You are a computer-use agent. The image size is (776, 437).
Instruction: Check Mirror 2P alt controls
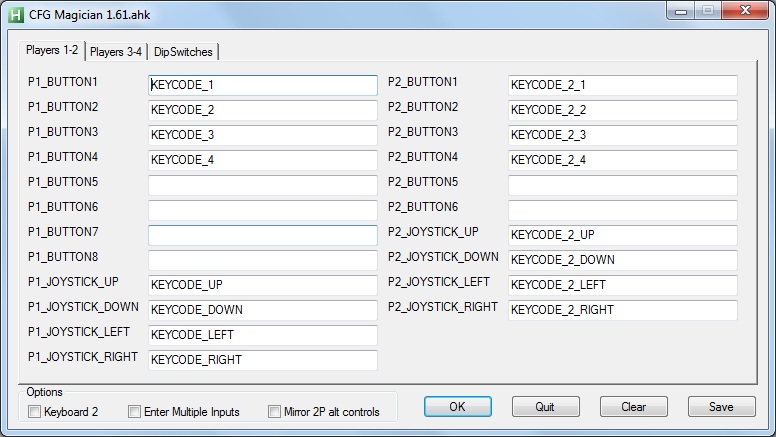[x=275, y=412]
